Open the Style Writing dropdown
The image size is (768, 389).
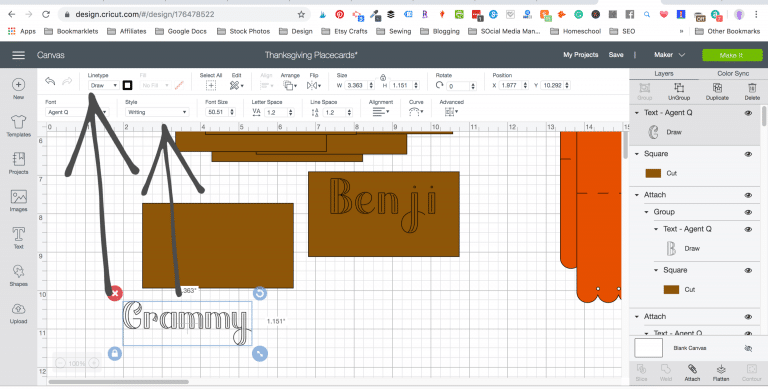(157, 112)
